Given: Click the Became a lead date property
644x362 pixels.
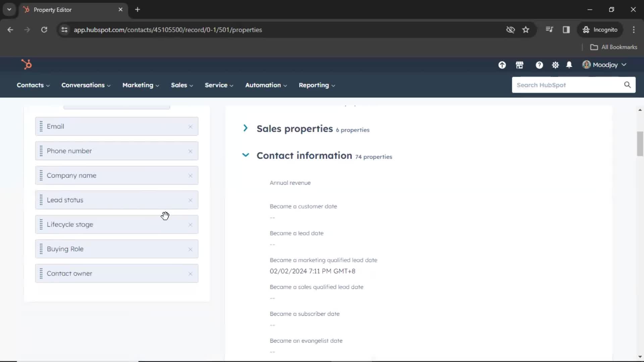Looking at the screenshot, I should click(x=297, y=233).
